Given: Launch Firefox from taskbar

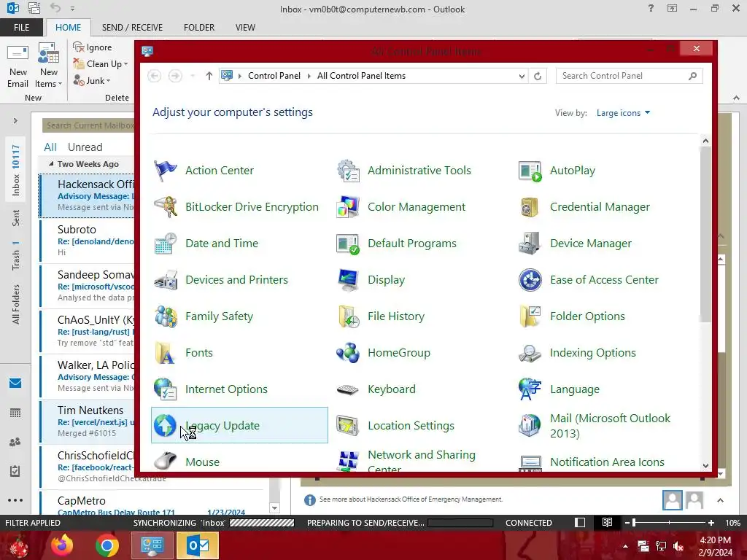Looking at the screenshot, I should pos(62,545).
